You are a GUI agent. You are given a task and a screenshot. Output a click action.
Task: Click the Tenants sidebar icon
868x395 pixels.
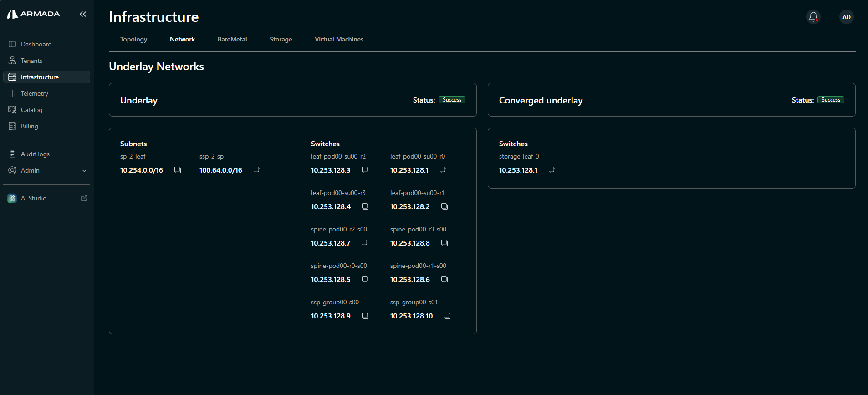[x=12, y=61]
